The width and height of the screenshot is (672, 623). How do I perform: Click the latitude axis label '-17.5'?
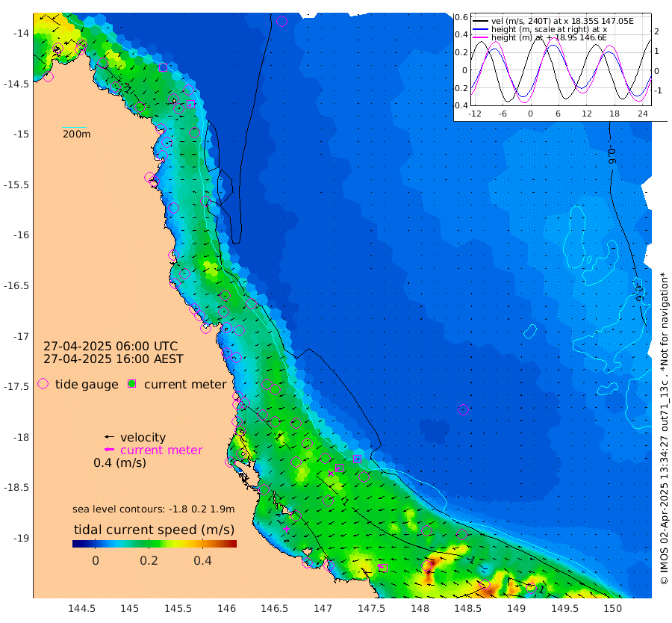pos(16,387)
